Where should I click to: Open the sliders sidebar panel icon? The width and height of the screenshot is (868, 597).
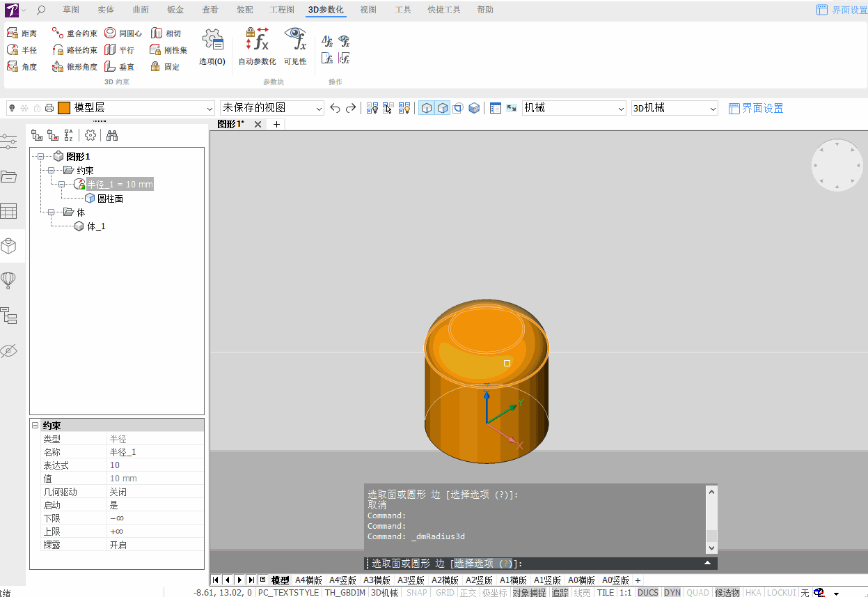[8, 141]
